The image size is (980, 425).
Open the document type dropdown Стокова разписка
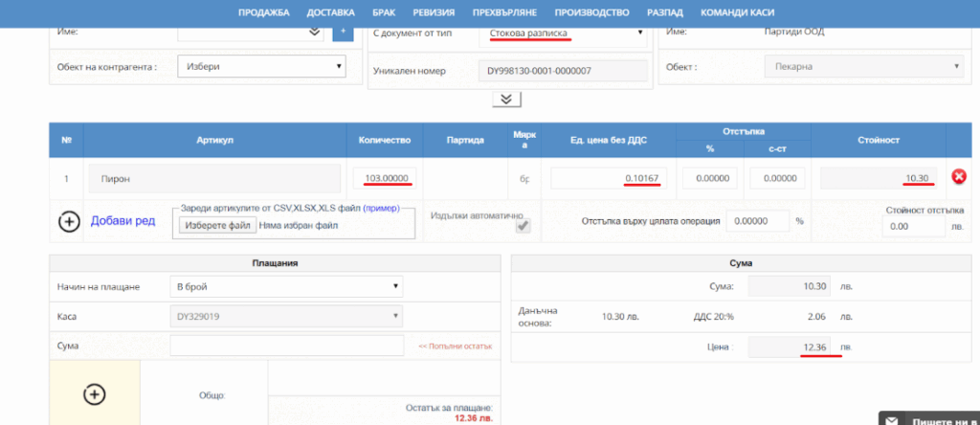click(564, 34)
